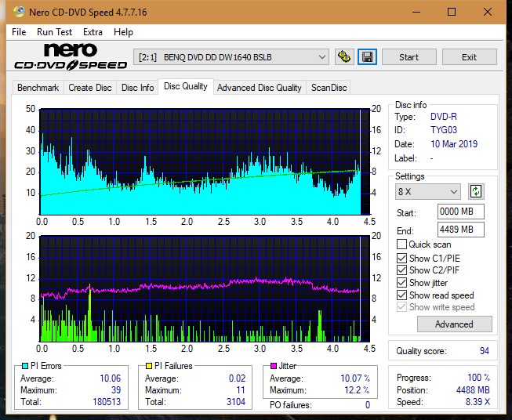Screen dimensions: 512x420
Task: Click PI Errors average 10.06
Action: click(x=111, y=378)
